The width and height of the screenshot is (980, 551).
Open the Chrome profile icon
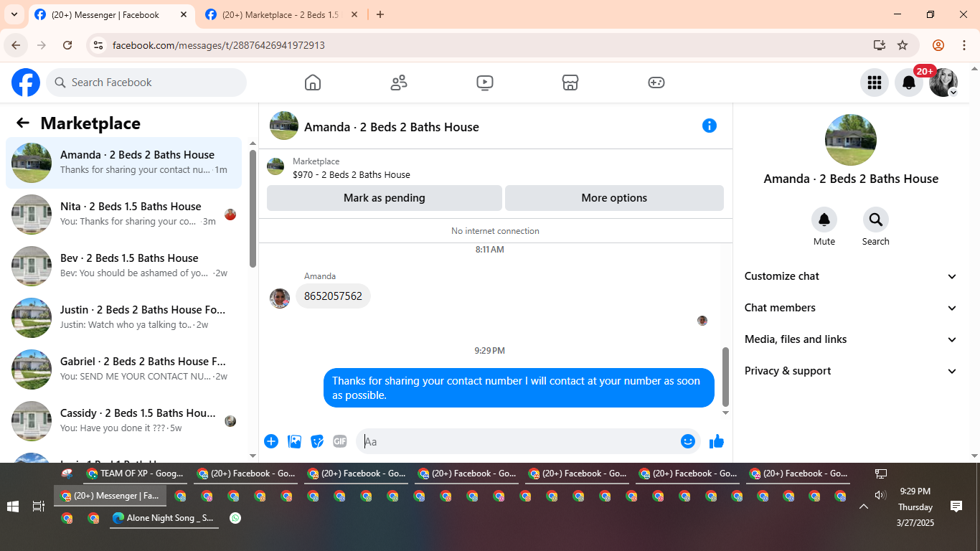click(938, 45)
